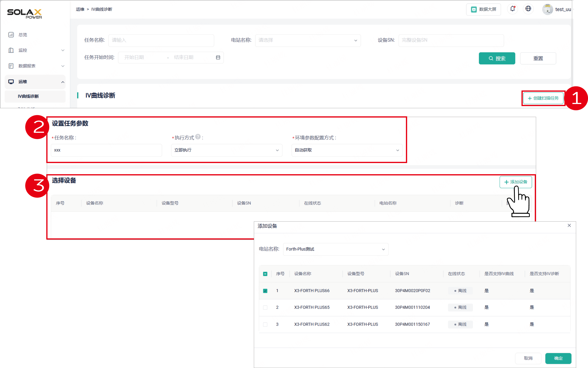Uncheck device X3-FORTH PLUS66
The width and height of the screenshot is (588, 368).
[x=265, y=291]
